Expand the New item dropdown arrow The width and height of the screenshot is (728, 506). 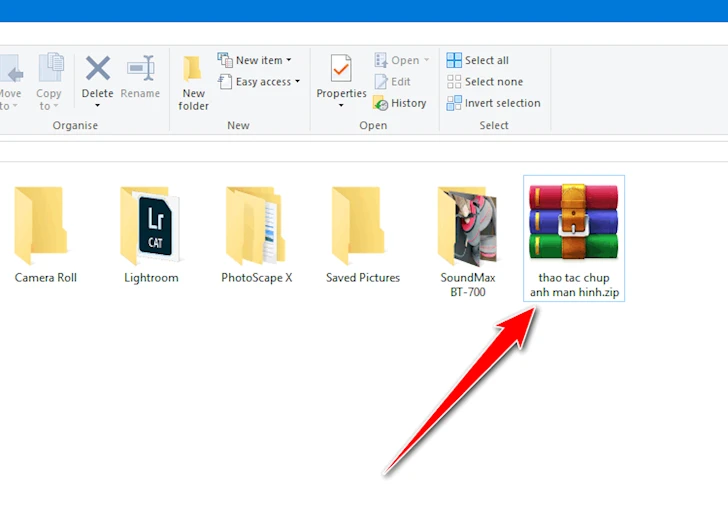point(289,60)
